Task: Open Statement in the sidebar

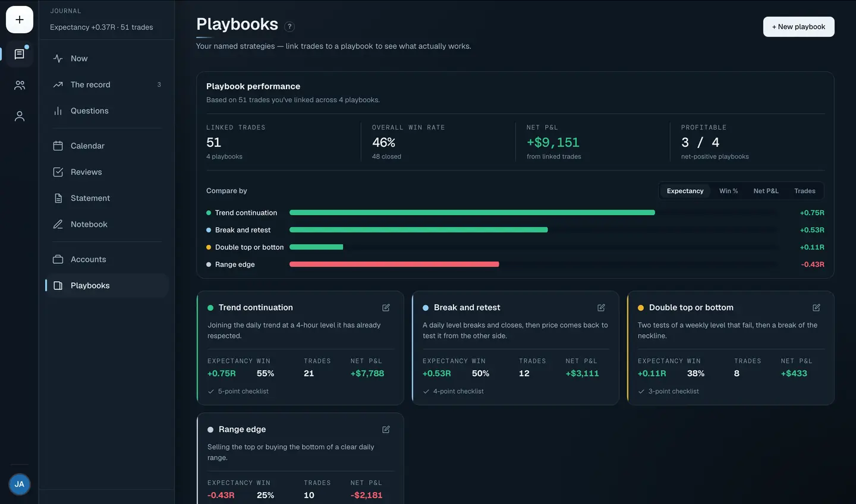Action: 107,198
